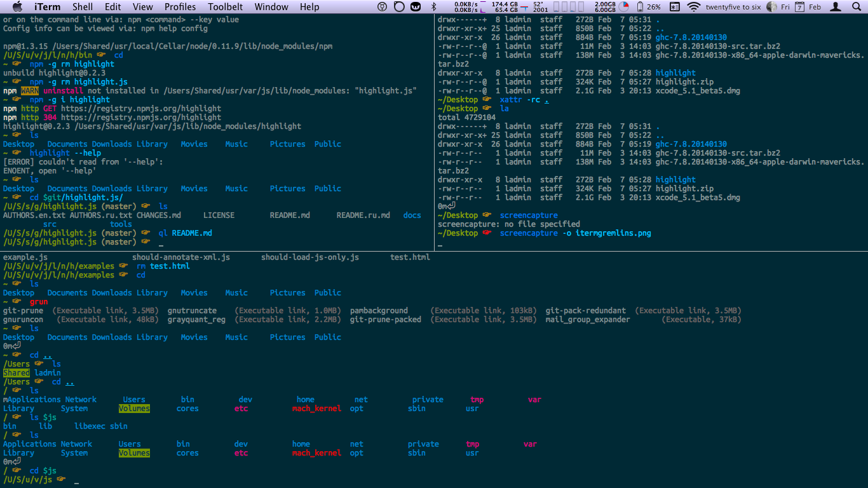Click the Wi-Fi status icon
The width and height of the screenshot is (868, 488).
pyautogui.click(x=693, y=7)
